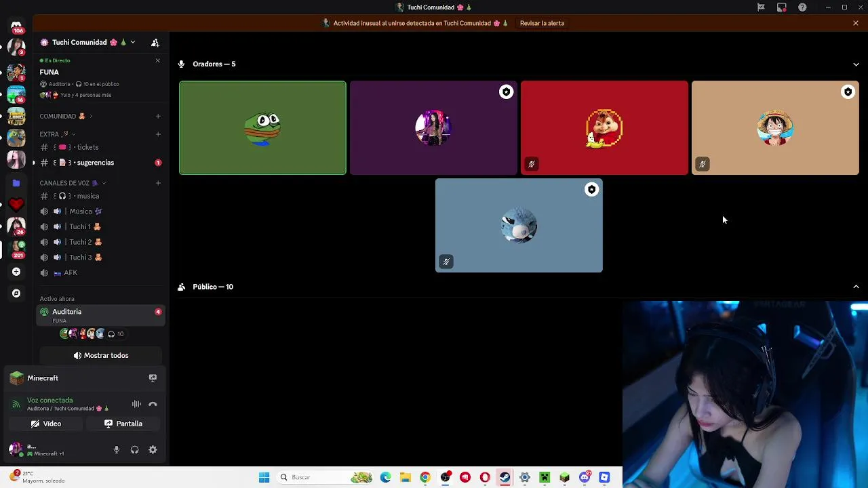The width and height of the screenshot is (868, 488).
Task: Open the sugerencias text channel
Action: [100, 163]
